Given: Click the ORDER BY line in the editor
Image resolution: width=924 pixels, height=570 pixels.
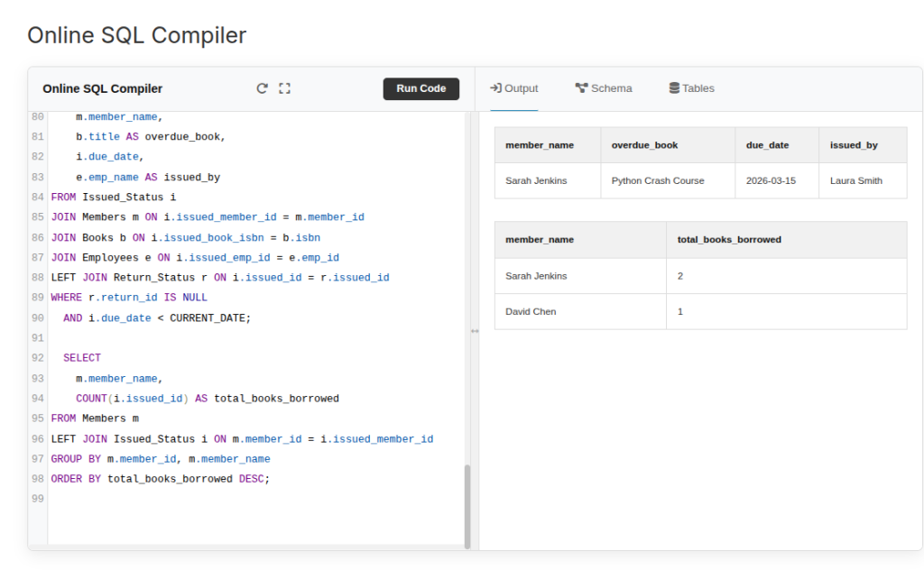Looking at the screenshot, I should [x=161, y=479].
